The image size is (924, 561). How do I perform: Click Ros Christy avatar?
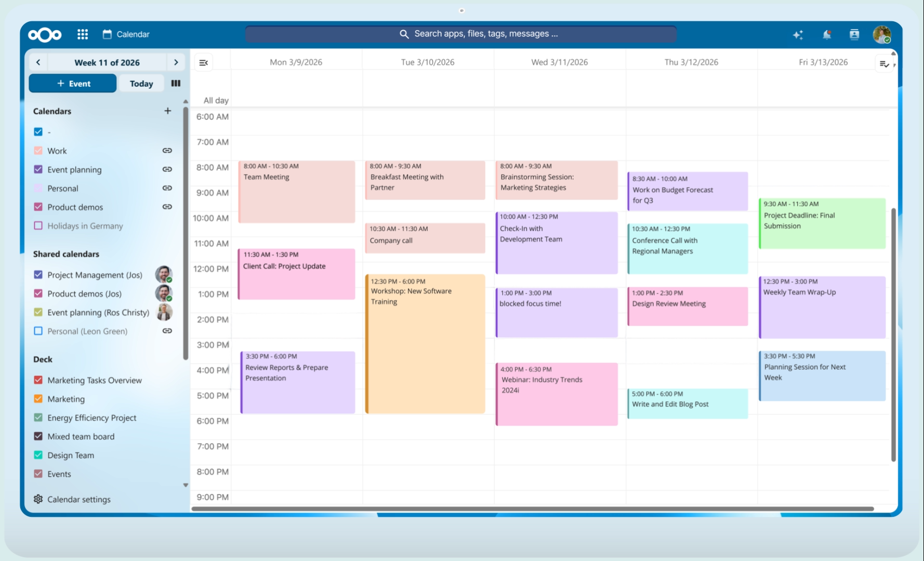point(164,312)
